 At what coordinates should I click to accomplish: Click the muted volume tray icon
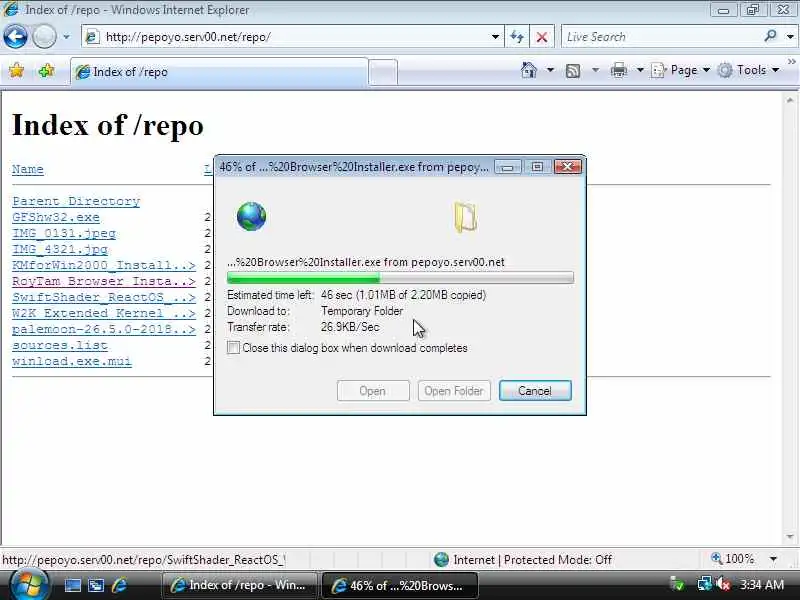pyautogui.click(x=723, y=584)
